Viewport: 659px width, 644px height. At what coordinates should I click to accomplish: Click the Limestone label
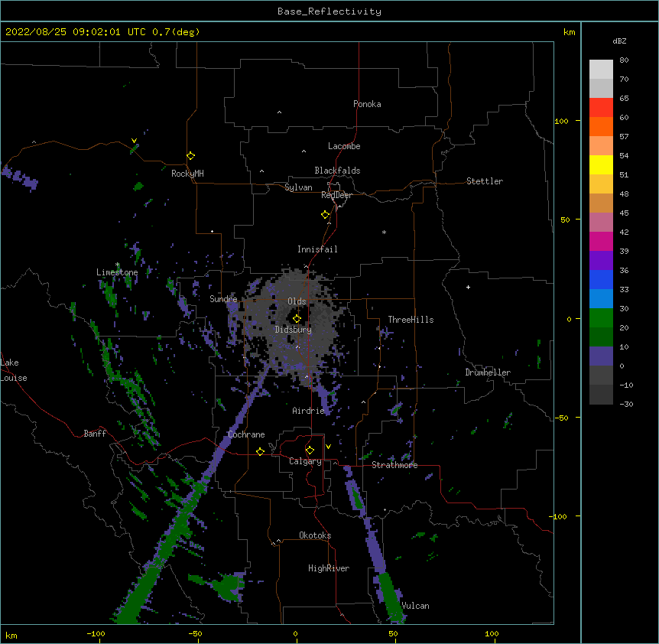tap(117, 272)
